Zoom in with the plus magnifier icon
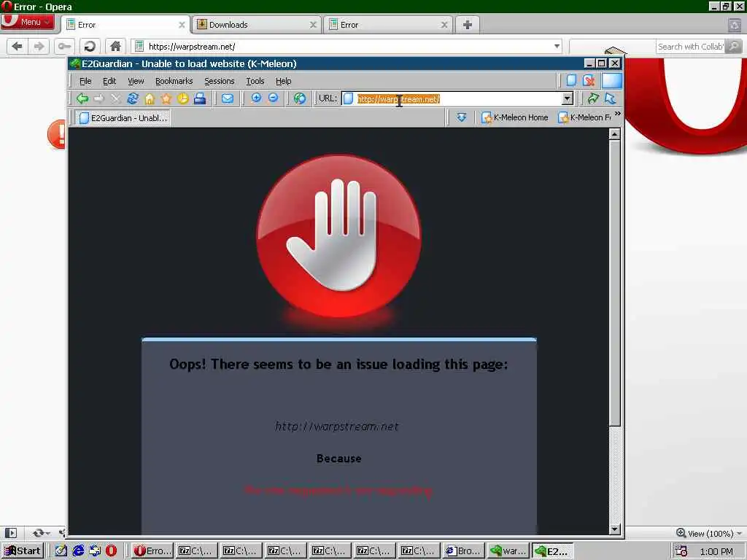Screen dimensions: 747x560 pyautogui.click(x=256, y=98)
